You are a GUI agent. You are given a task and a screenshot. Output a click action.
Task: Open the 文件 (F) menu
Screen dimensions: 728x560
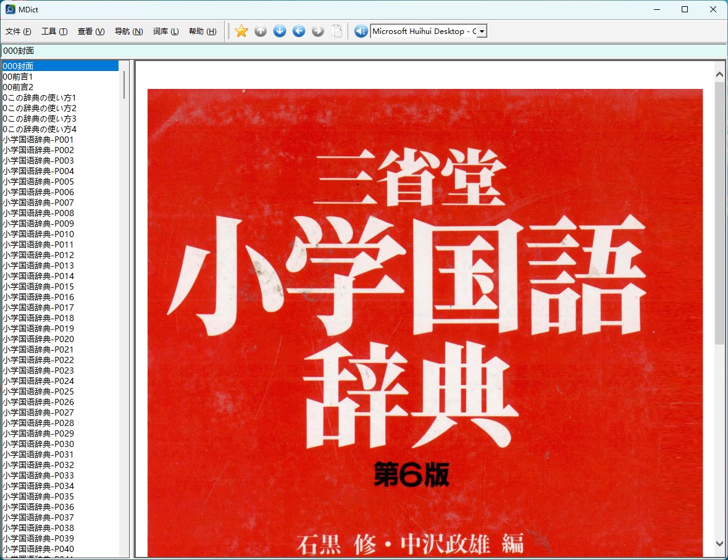[18, 31]
